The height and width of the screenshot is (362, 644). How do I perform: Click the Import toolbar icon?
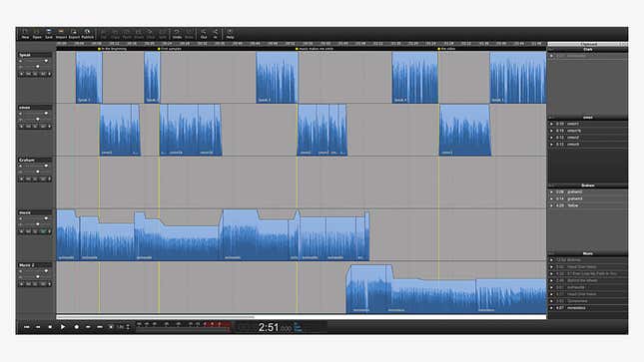point(61,34)
